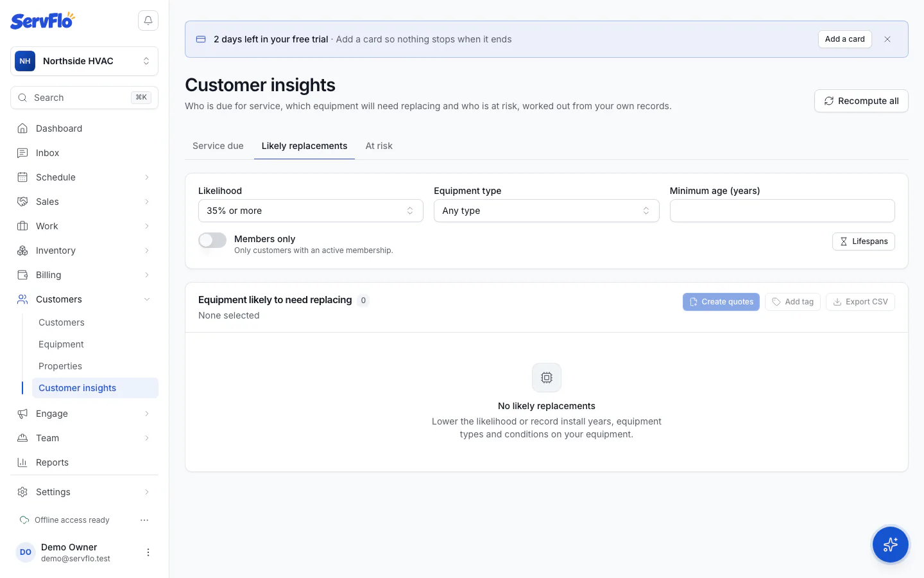
Task: Click the ServFlo logo
Action: (42, 21)
